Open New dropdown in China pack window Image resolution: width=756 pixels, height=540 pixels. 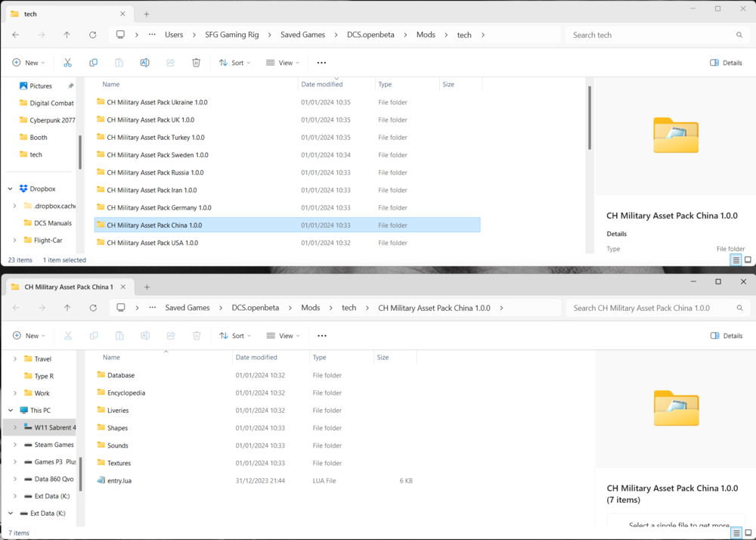coord(29,336)
